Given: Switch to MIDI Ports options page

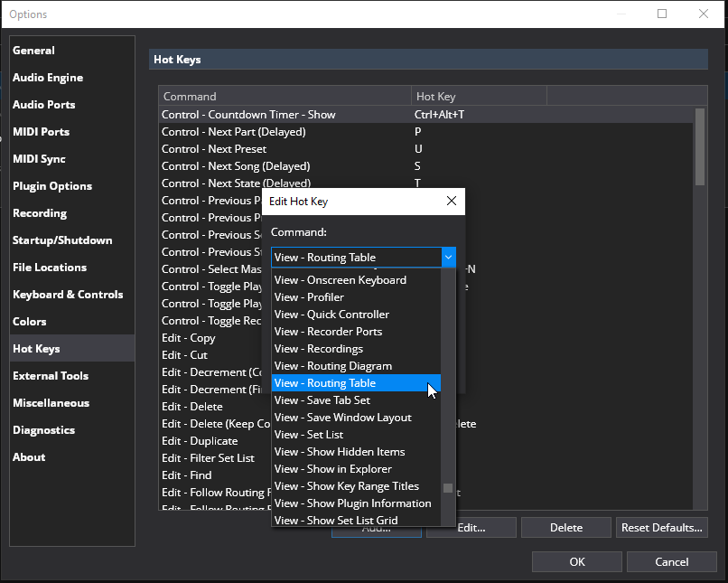Looking at the screenshot, I should 42,132.
